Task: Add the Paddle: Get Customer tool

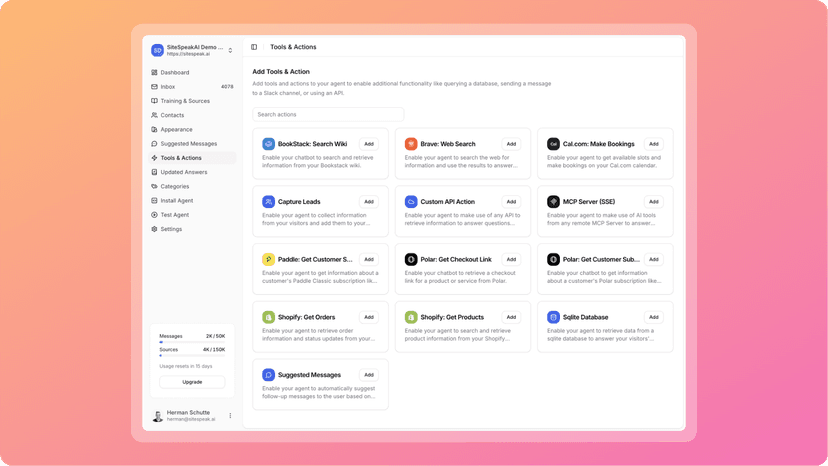Action: [x=369, y=259]
